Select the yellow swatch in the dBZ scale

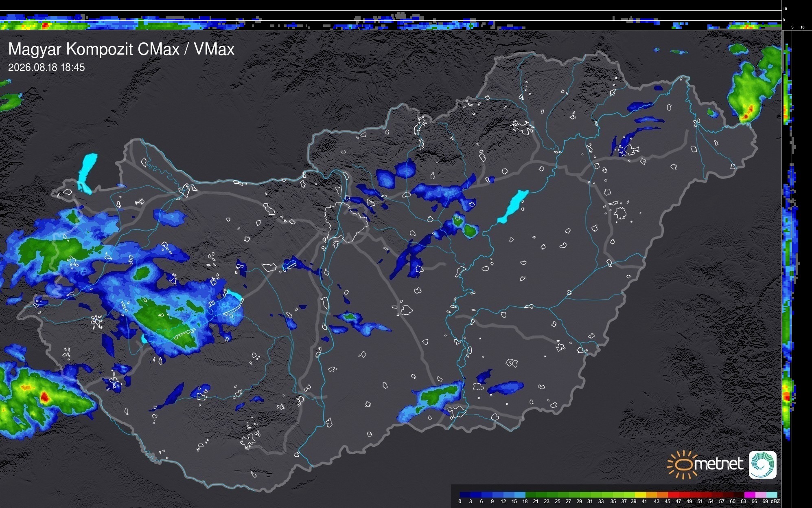coord(641,495)
